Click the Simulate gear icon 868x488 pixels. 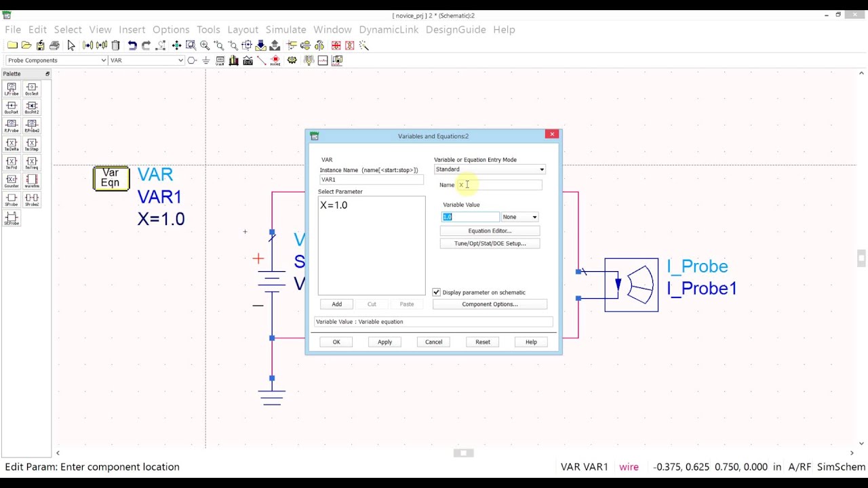[x=292, y=60]
